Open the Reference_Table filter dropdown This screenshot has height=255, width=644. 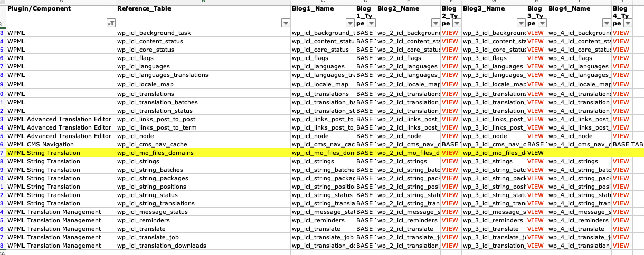(x=286, y=23)
